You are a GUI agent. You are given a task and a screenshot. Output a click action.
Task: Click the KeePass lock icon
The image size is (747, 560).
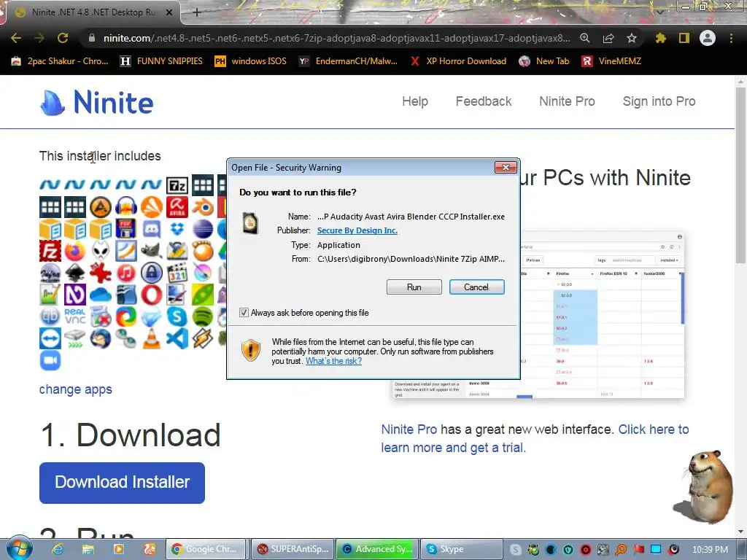click(x=152, y=273)
